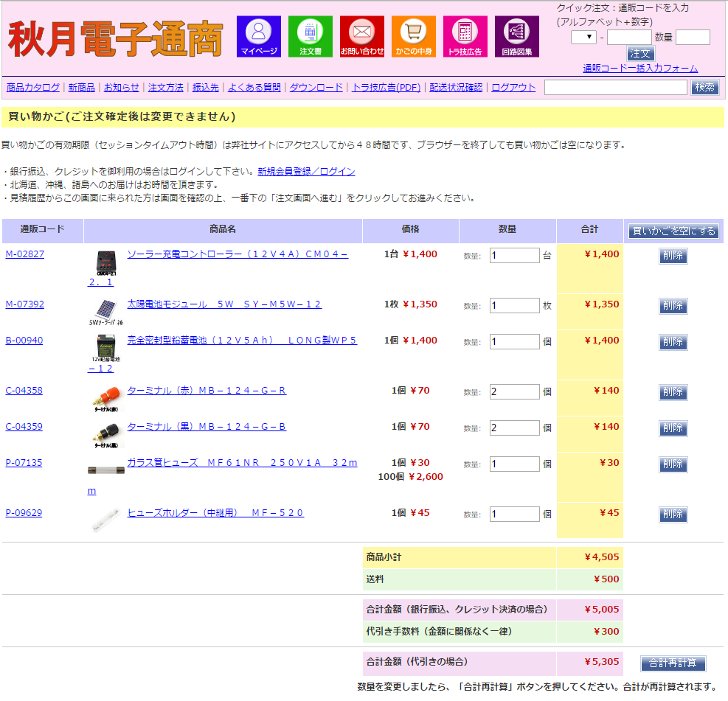
Task: Open the 回路図集 circuit collection icon
Action: click(x=517, y=37)
